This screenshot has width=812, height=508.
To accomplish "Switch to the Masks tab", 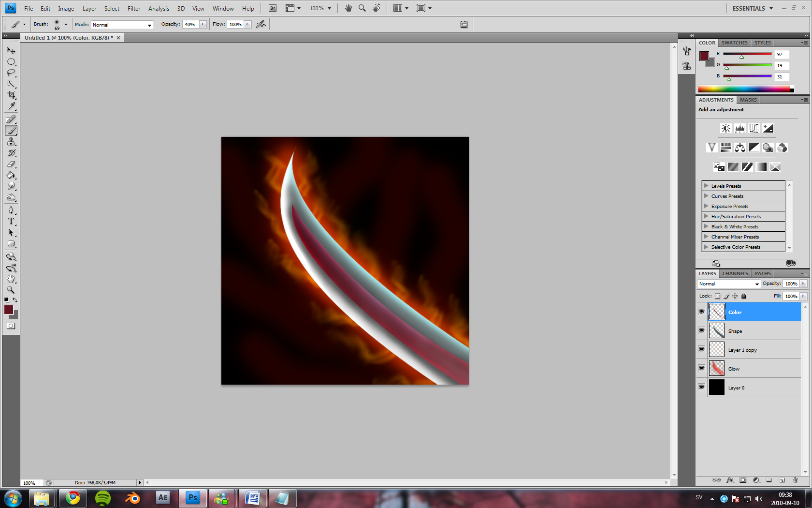I will (x=748, y=100).
